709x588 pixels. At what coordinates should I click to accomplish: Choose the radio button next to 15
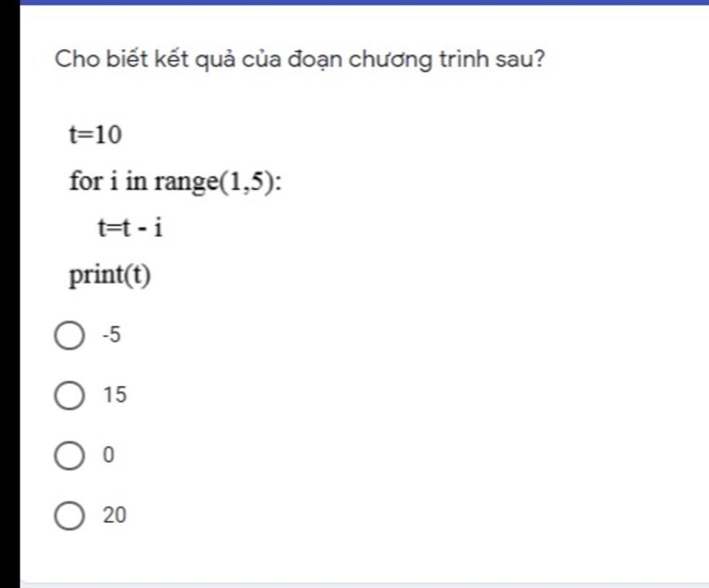tap(69, 395)
